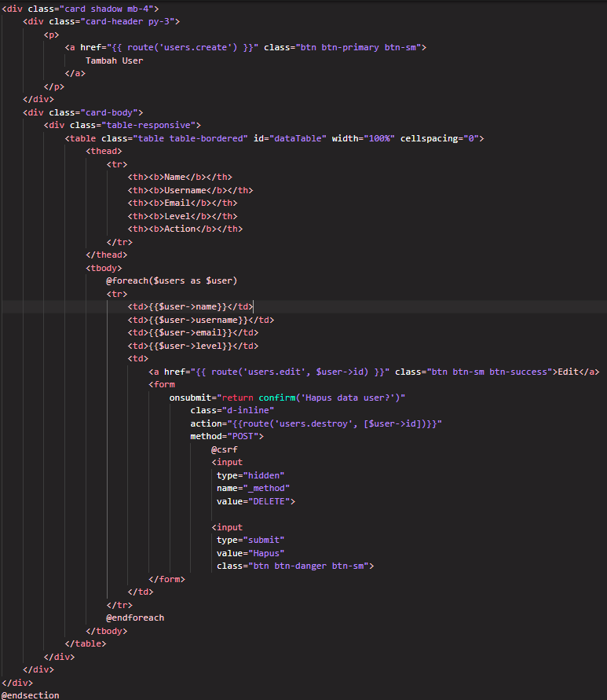
Task: Click the value="Hapus" attribute
Action: [250, 553]
